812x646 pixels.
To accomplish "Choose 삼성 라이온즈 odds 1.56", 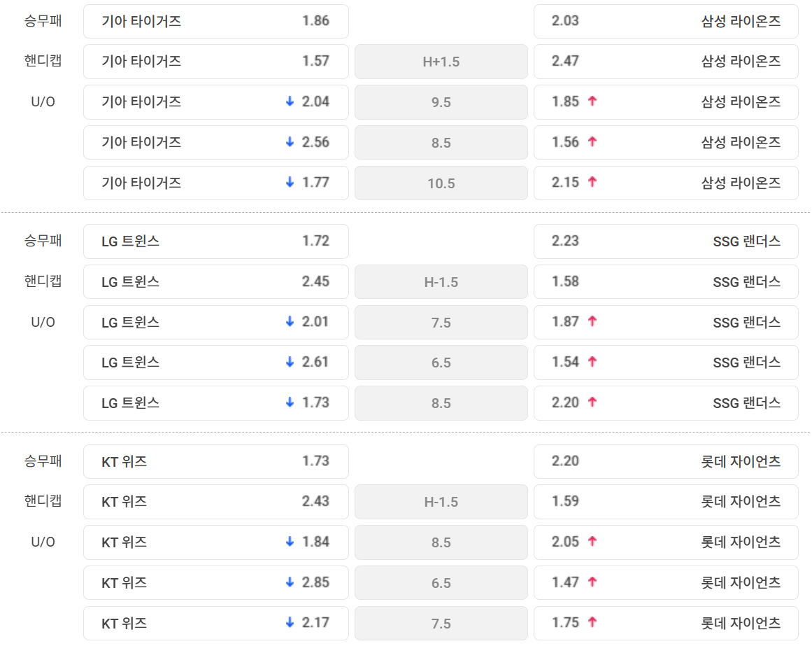I will (666, 143).
